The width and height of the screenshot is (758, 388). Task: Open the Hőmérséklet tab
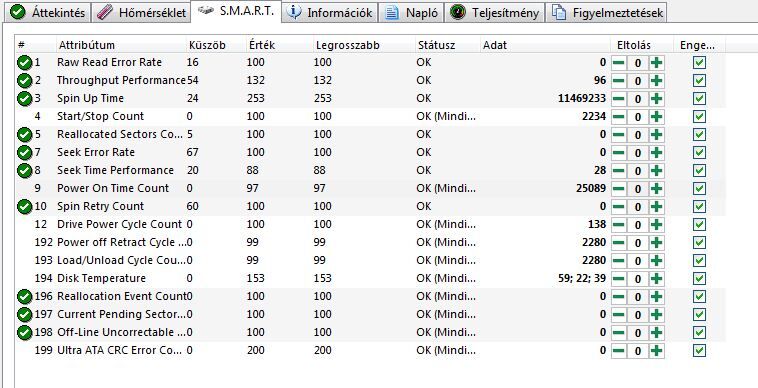pos(141,13)
